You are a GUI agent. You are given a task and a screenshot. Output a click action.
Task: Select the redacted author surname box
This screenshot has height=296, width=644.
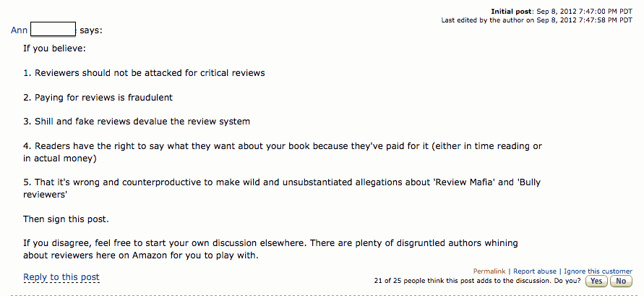pos(53,30)
